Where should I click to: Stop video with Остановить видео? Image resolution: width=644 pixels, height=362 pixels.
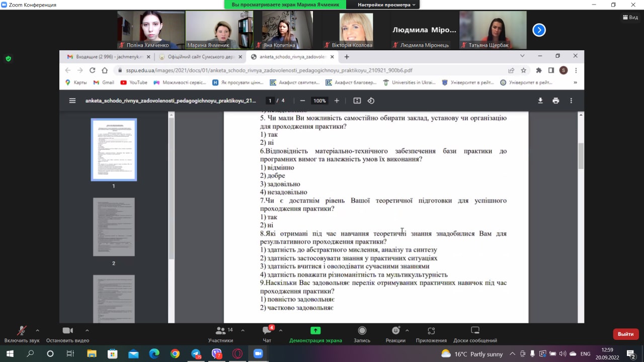coord(67,334)
